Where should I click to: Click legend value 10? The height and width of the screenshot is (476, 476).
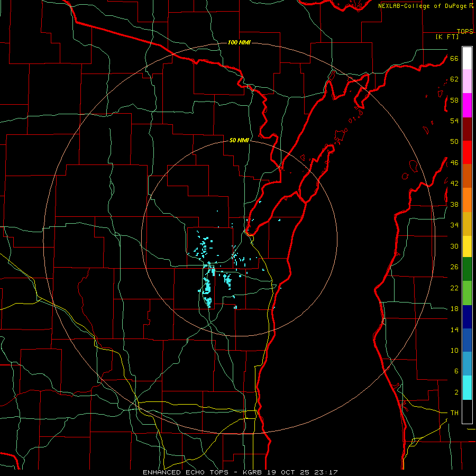[x=454, y=351]
